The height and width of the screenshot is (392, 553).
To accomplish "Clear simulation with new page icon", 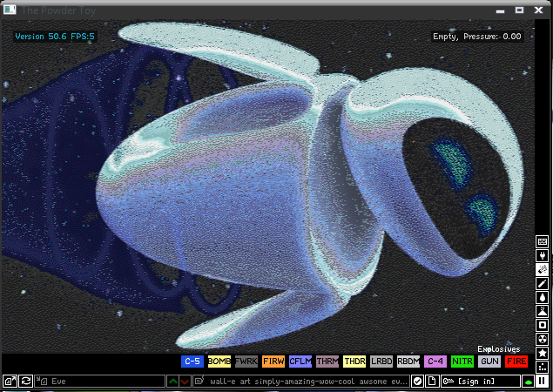I will pyautogui.click(x=431, y=381).
